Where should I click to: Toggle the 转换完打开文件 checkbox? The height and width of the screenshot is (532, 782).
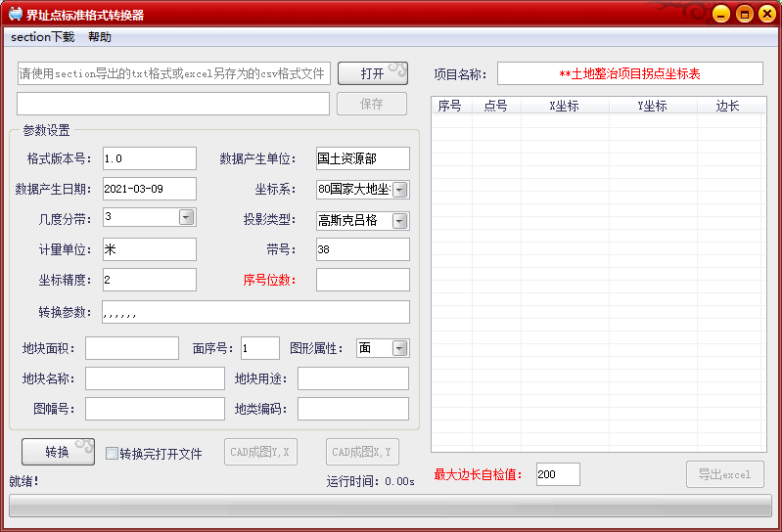[112, 454]
